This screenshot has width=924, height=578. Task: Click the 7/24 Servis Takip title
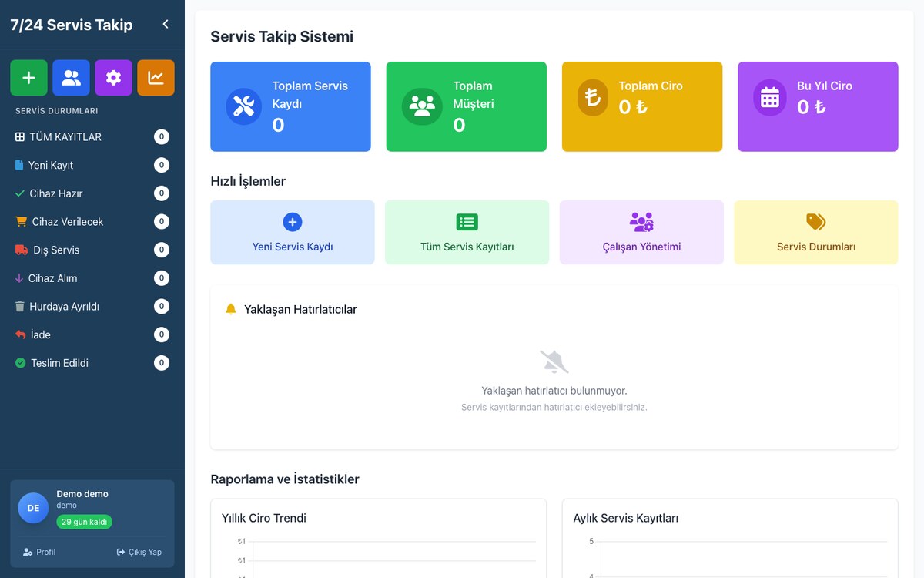click(x=72, y=25)
